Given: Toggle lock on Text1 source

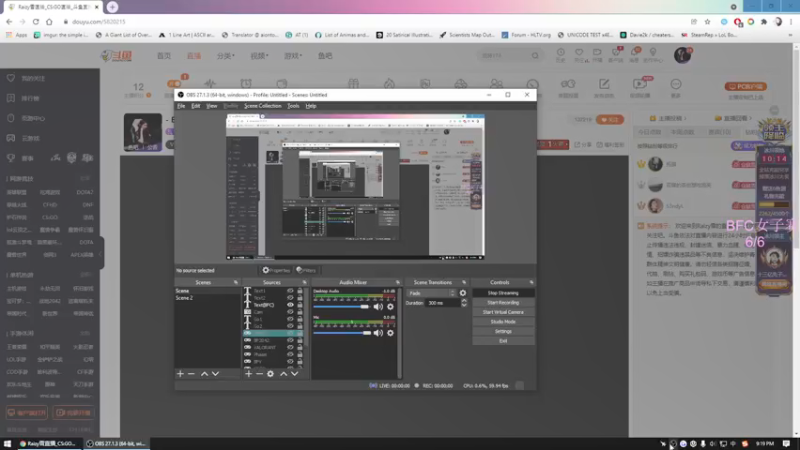Looking at the screenshot, I should [299, 291].
